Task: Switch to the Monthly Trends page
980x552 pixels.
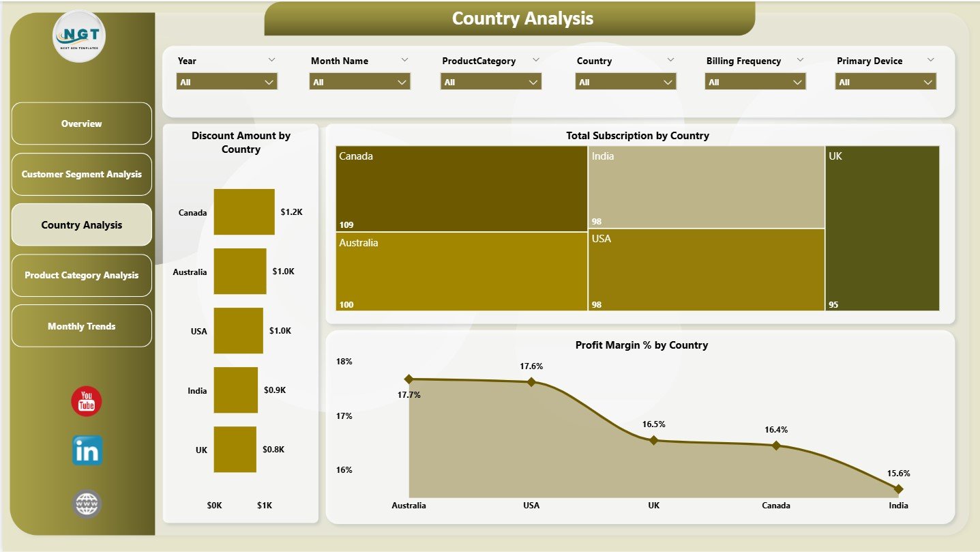Action: coord(81,325)
